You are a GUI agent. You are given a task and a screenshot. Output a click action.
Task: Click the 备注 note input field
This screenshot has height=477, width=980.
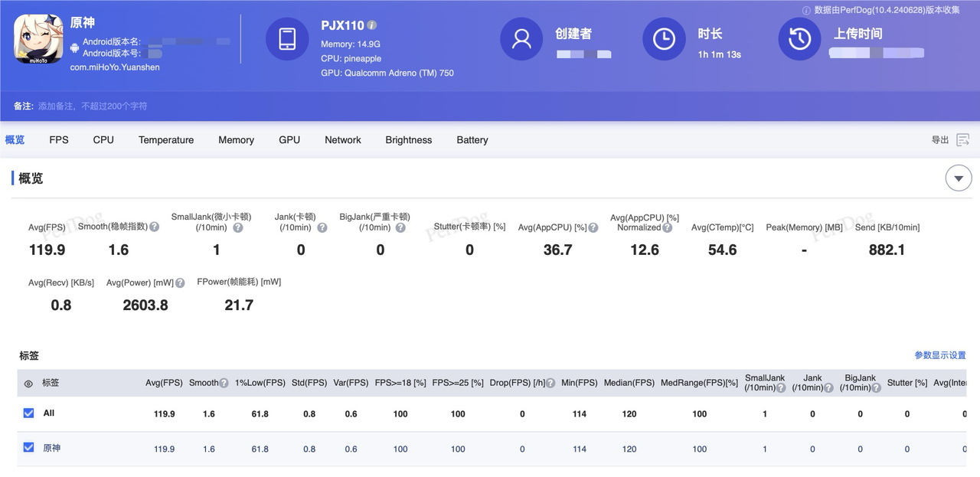point(93,106)
